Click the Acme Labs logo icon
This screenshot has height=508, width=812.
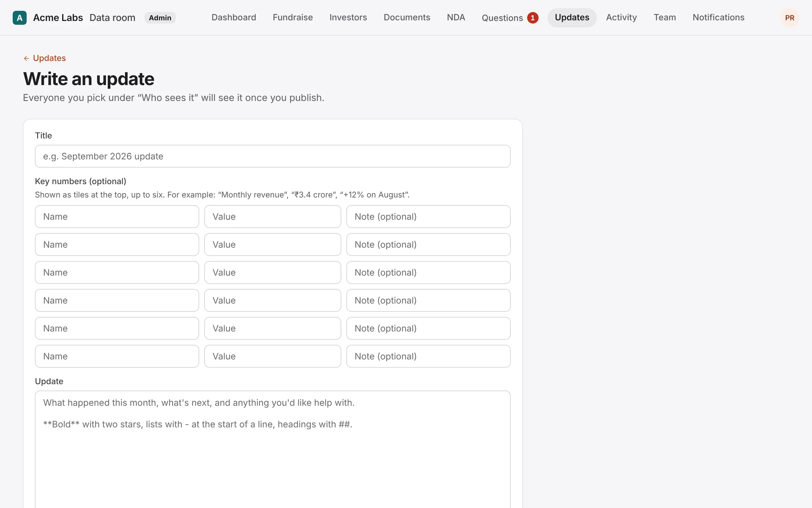(19, 18)
